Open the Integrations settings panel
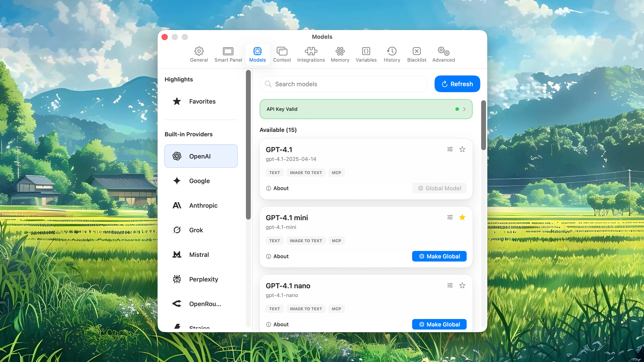This screenshot has width=644, height=362. [x=311, y=54]
